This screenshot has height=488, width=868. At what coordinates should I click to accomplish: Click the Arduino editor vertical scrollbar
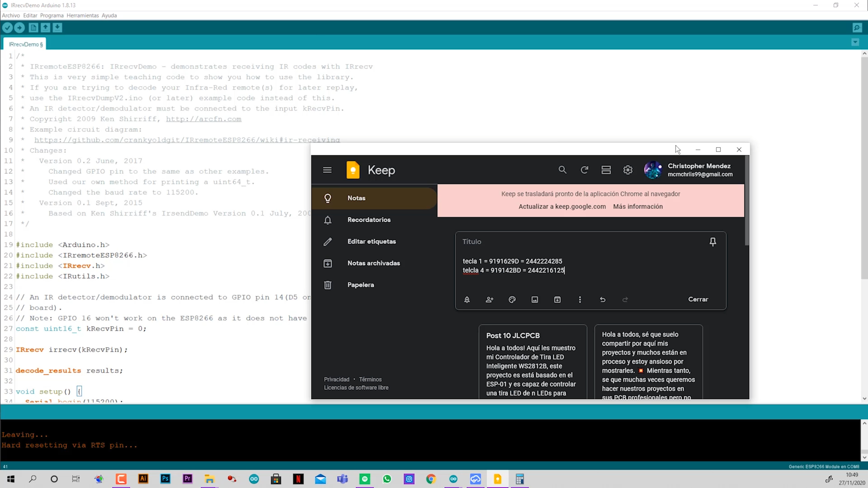(x=864, y=167)
